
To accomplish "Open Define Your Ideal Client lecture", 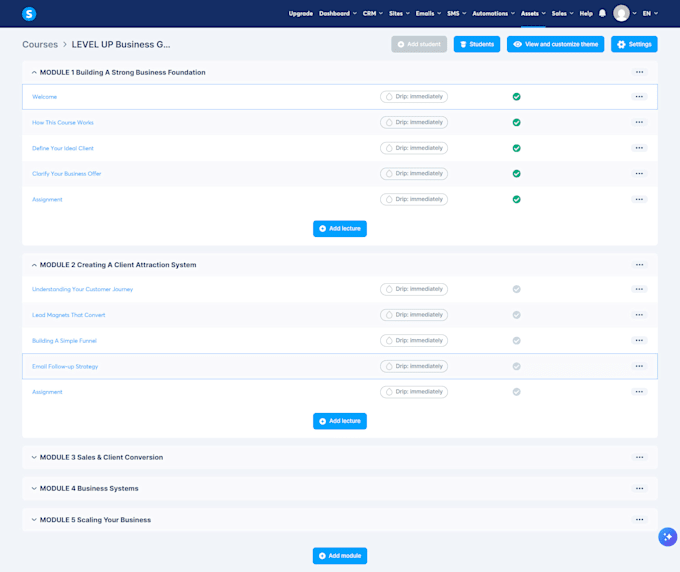I will point(62,148).
